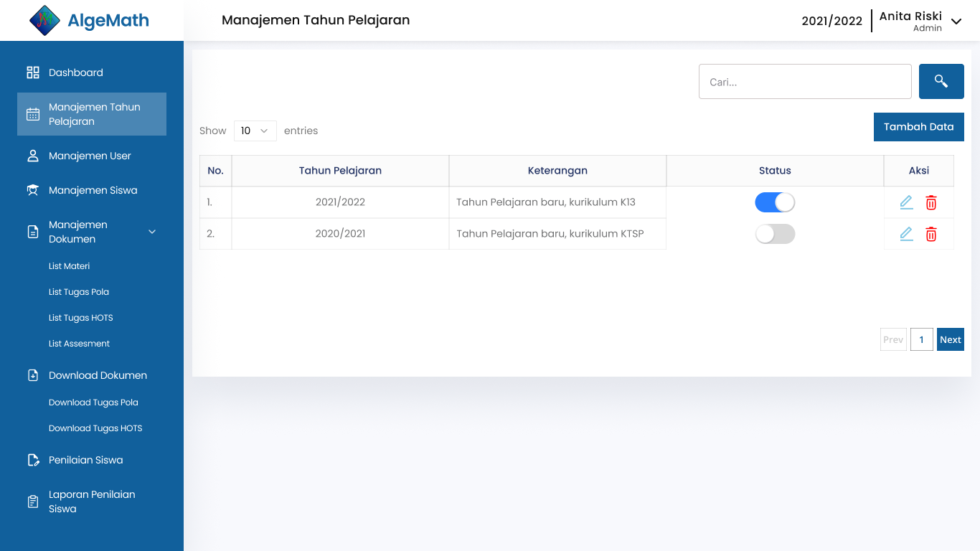Edit the 2020/2021 row with pencil icon
980x551 pixels.
point(907,234)
